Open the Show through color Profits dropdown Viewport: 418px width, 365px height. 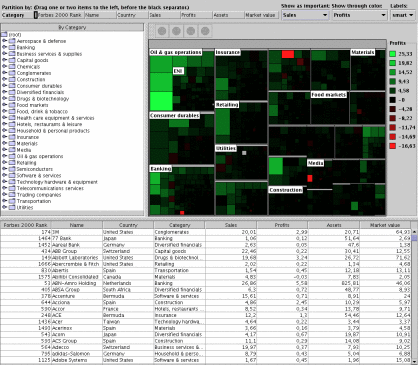click(x=360, y=15)
